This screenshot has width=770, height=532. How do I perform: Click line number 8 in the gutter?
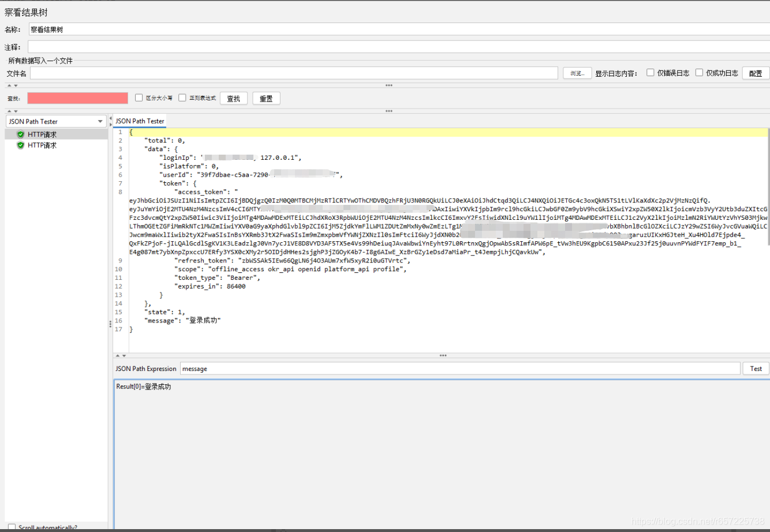(x=120, y=192)
